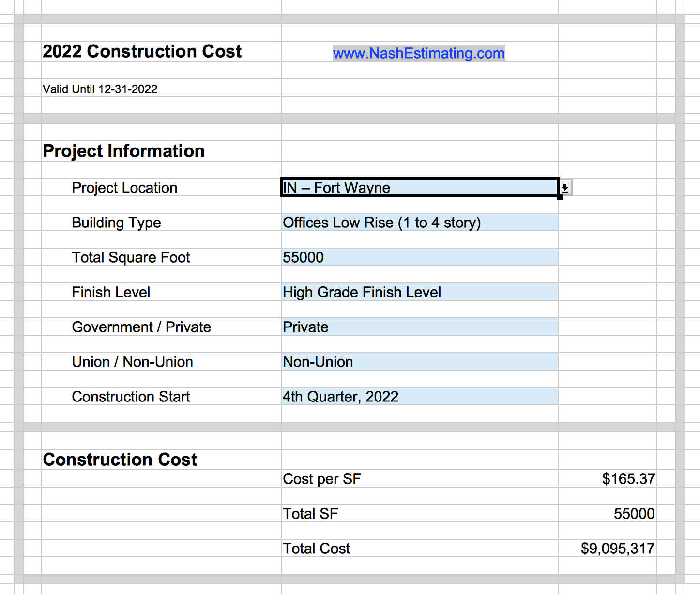
Task: Select the IN – Fort Wayne location cell
Action: coord(419,188)
